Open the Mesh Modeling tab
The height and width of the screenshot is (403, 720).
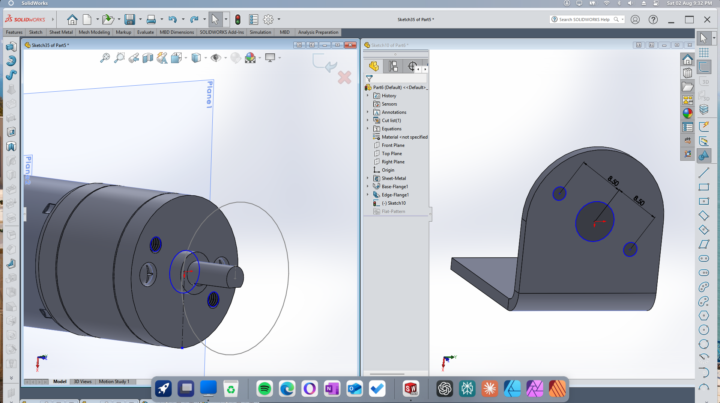pos(94,32)
